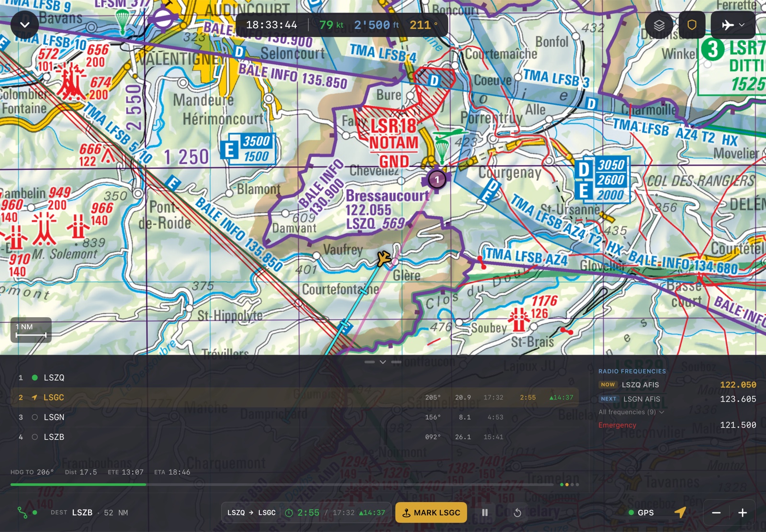Viewport: 766px width, 532px height.
Task: Click the 211° heading readout
Action: pos(424,25)
